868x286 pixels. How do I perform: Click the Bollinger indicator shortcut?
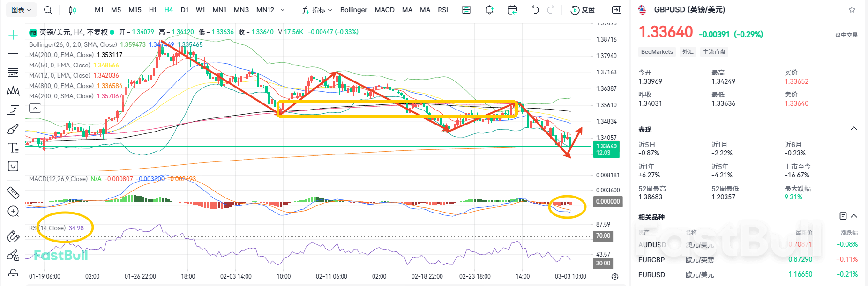click(x=353, y=10)
